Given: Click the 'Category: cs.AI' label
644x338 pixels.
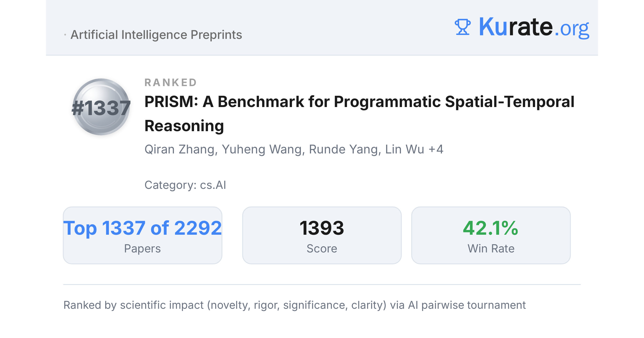Looking at the screenshot, I should (185, 185).
